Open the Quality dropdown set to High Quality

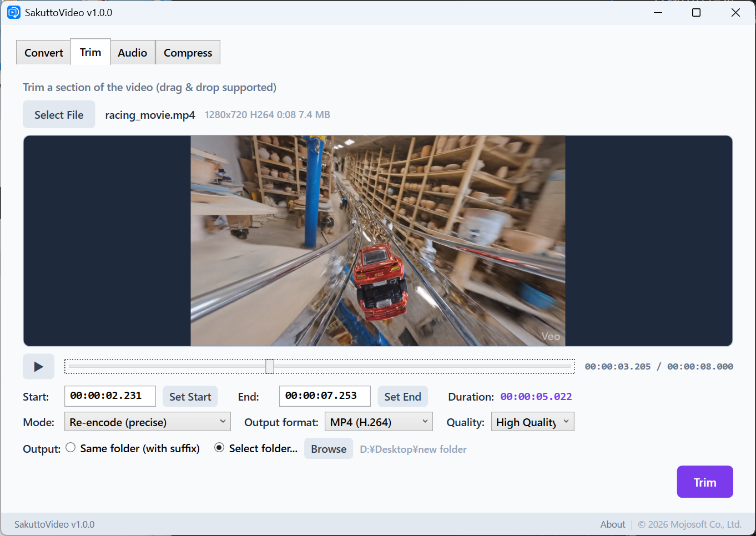tap(532, 422)
